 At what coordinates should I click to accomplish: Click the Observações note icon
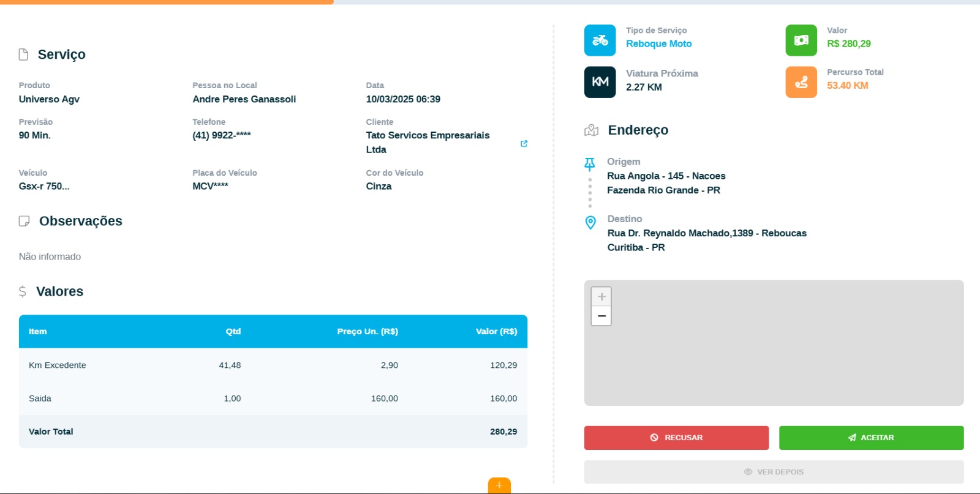[24, 221]
